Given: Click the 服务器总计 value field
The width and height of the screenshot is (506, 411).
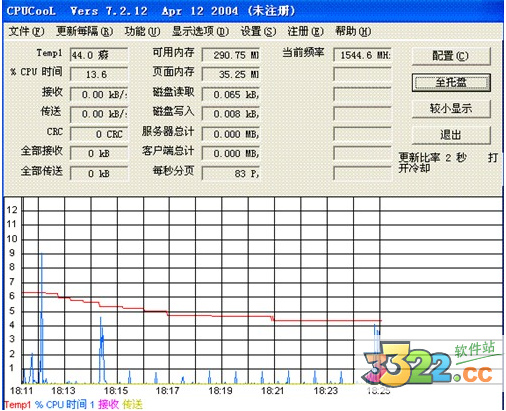Looking at the screenshot, I should [x=231, y=134].
